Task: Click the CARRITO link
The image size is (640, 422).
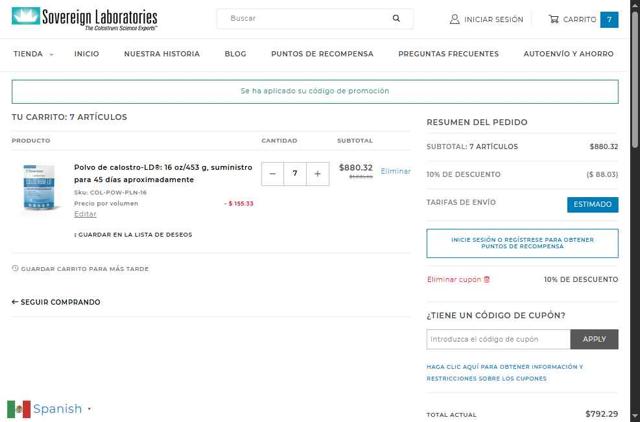Action: pos(580,20)
